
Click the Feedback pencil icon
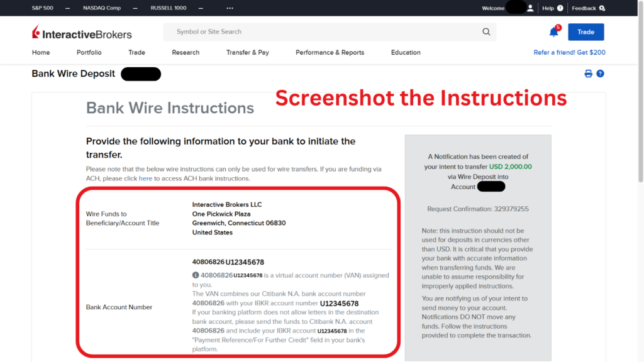pos(602,8)
